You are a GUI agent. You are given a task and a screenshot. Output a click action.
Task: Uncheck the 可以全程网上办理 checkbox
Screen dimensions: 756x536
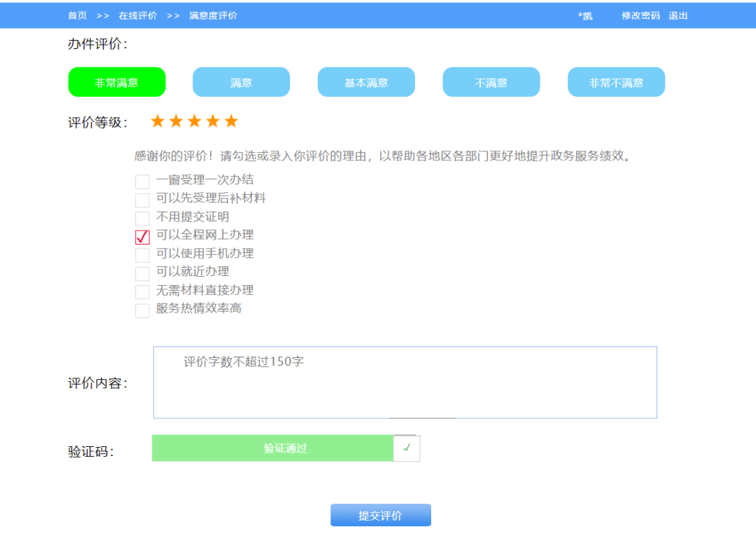point(142,237)
